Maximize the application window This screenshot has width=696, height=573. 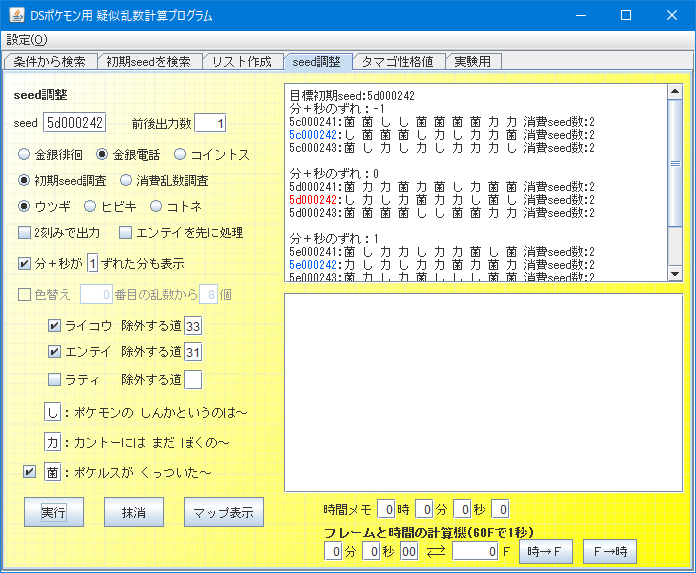[x=626, y=15]
